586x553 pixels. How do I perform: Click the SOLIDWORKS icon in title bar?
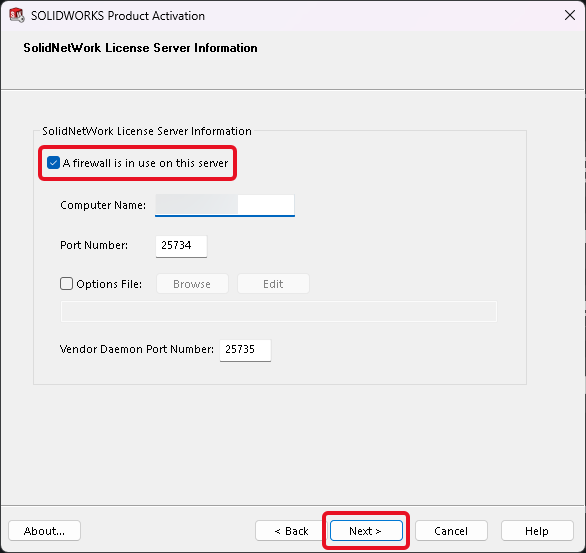[x=16, y=16]
